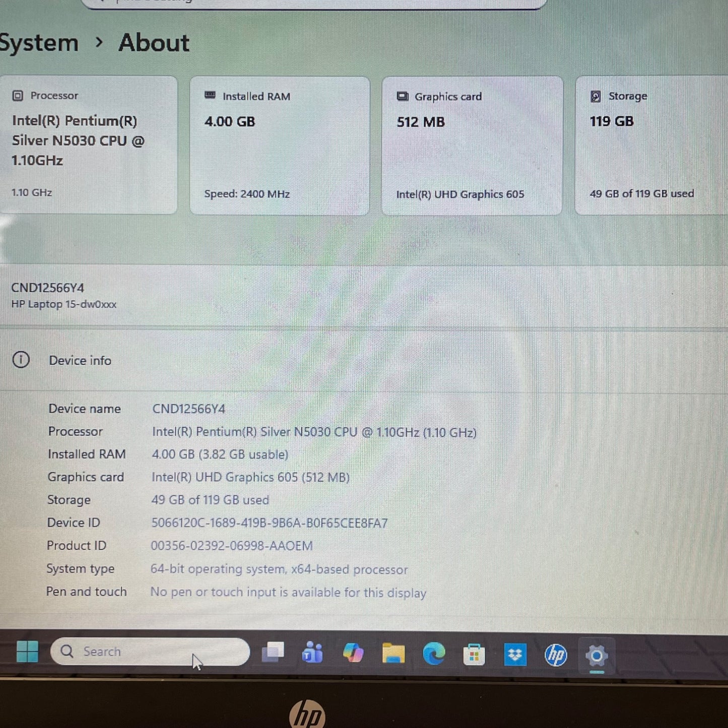This screenshot has width=728, height=728.
Task: Click the 4.00 GB value in Installed RAM card
Action: (230, 121)
